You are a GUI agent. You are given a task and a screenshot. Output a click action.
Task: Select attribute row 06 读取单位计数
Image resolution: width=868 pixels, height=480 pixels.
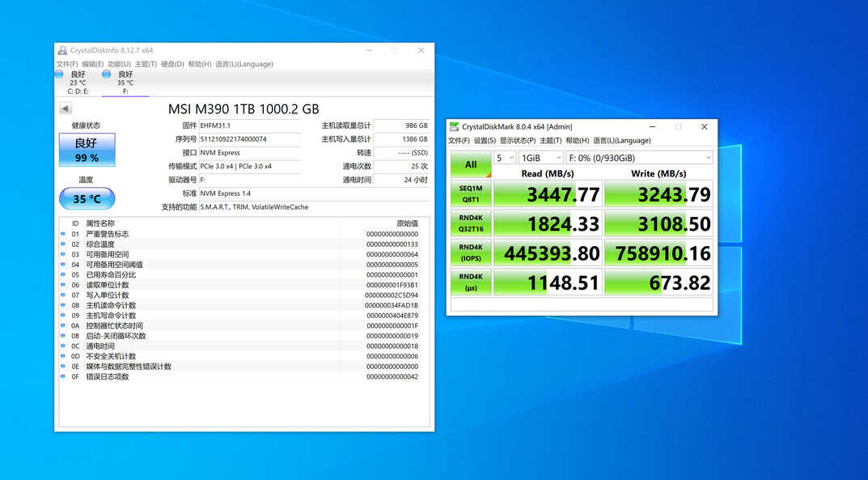click(244, 285)
